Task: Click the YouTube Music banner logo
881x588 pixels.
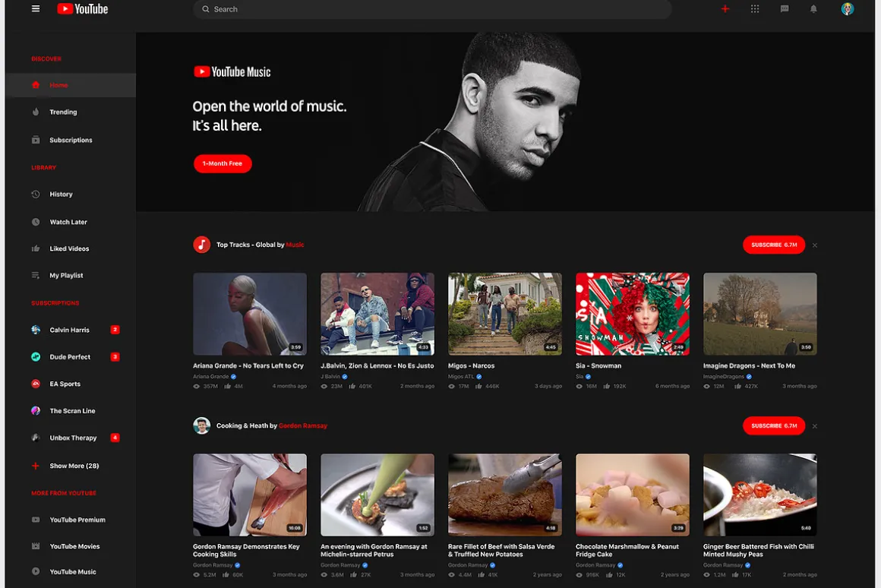Action: coord(232,72)
